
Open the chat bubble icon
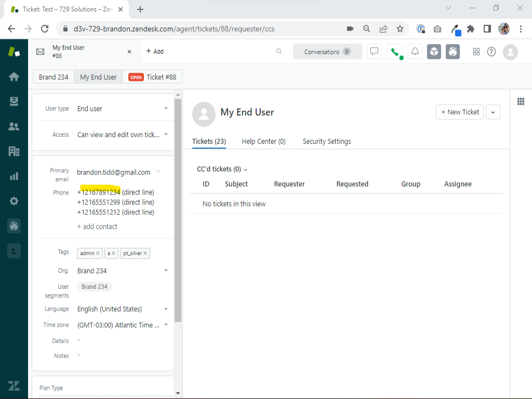tap(374, 52)
